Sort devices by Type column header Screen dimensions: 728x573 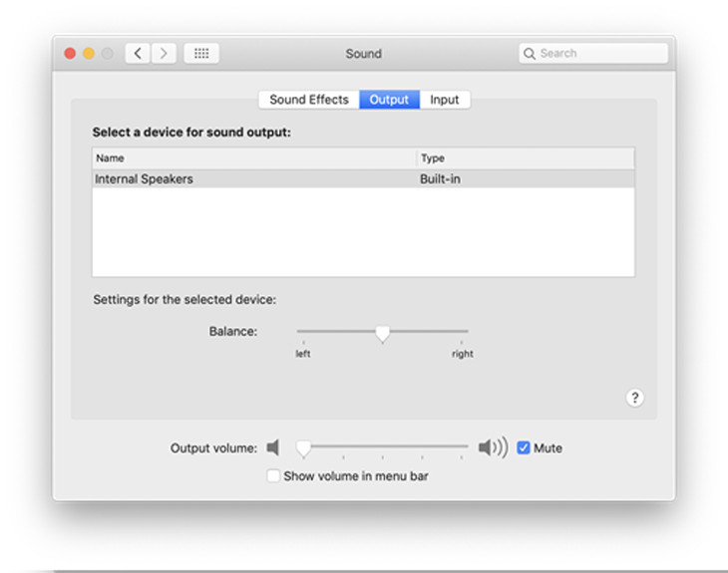pos(525,158)
